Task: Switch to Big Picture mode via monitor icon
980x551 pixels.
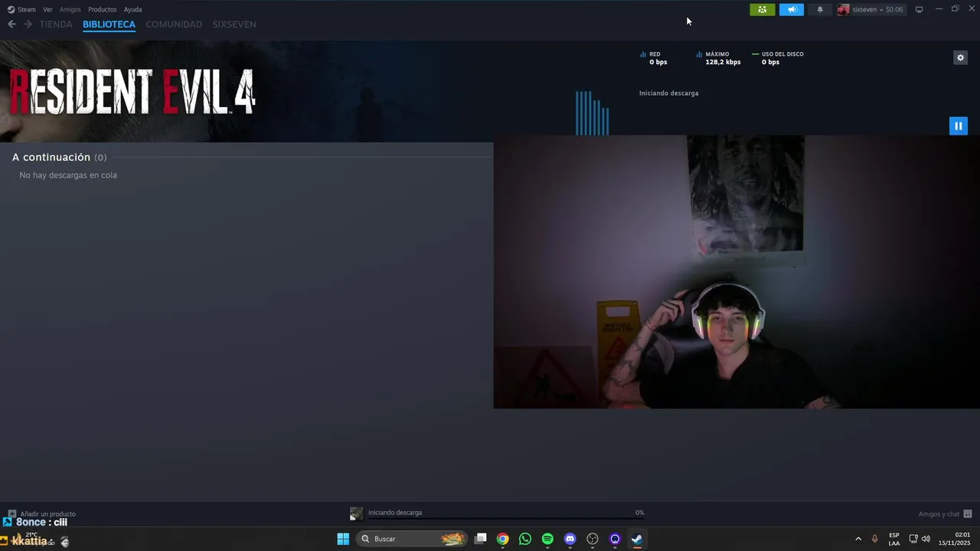Action: click(x=920, y=9)
